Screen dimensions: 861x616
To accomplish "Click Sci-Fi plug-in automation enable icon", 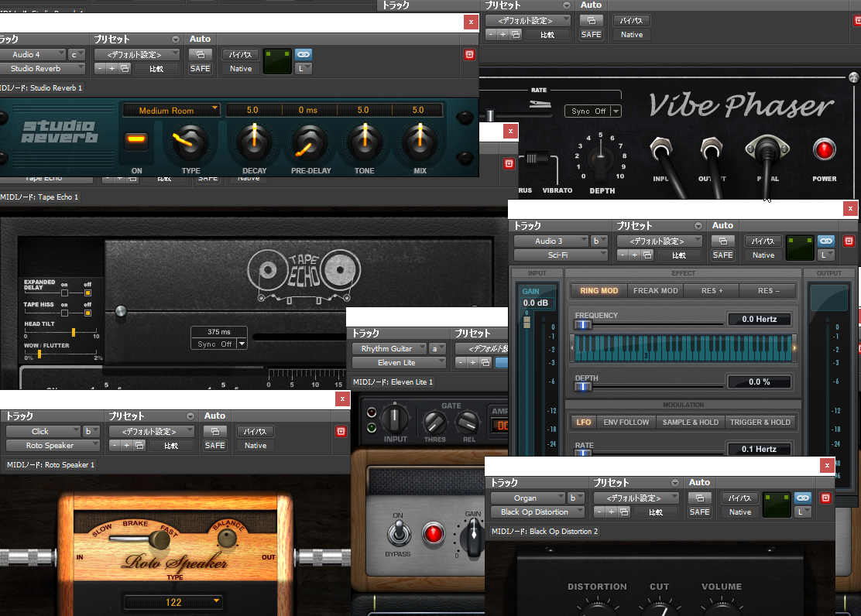I will 723,241.
